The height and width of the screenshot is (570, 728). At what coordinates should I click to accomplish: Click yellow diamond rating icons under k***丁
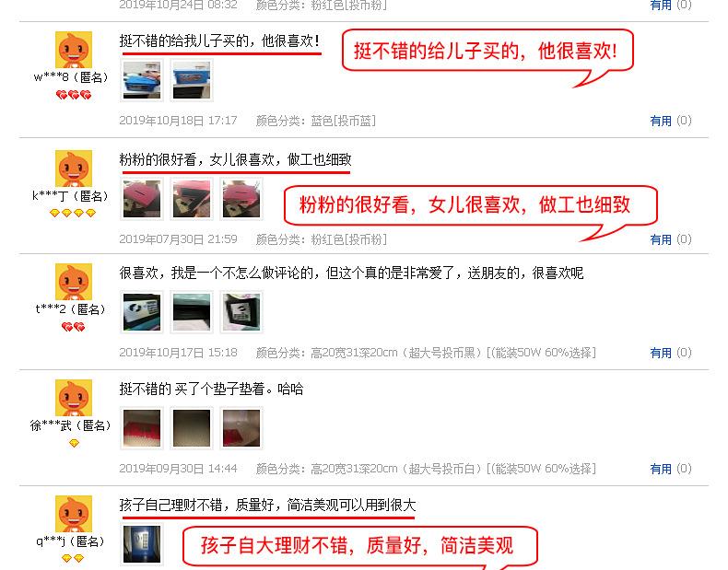(73, 213)
